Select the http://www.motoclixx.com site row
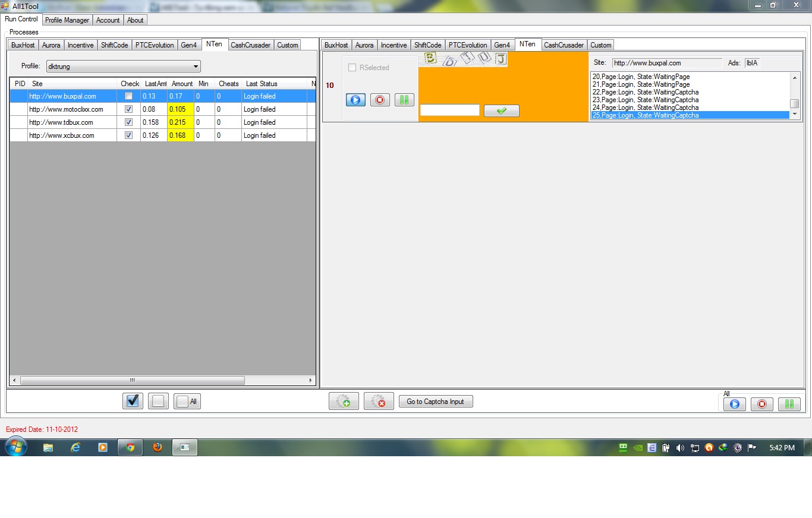Screen dimensions: 812x518 (x=162, y=109)
